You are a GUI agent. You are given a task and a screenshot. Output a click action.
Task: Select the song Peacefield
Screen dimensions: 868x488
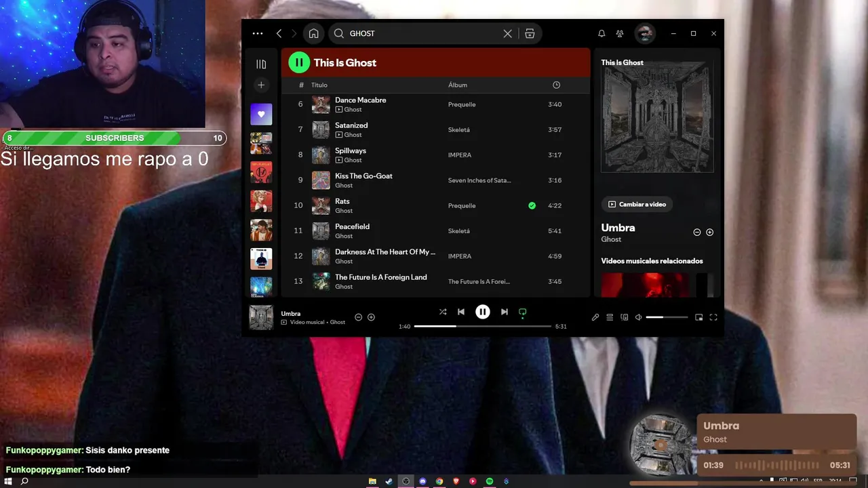[x=352, y=226]
